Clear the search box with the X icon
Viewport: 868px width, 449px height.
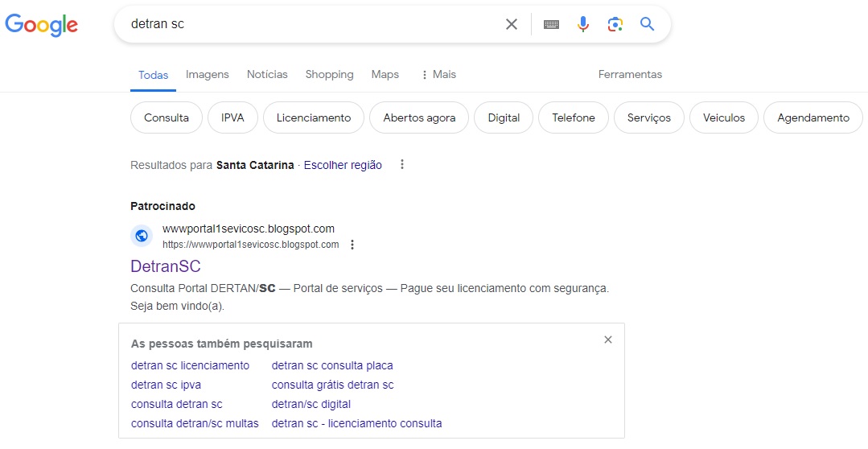(512, 24)
